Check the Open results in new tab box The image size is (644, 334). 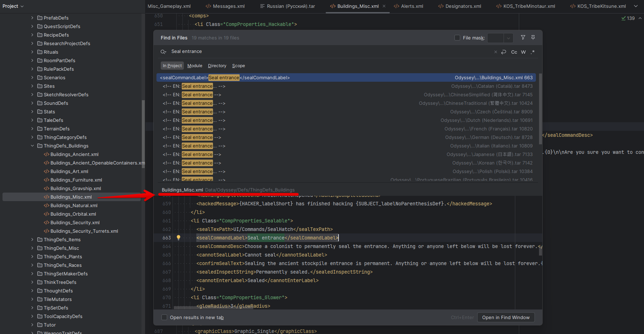point(164,317)
